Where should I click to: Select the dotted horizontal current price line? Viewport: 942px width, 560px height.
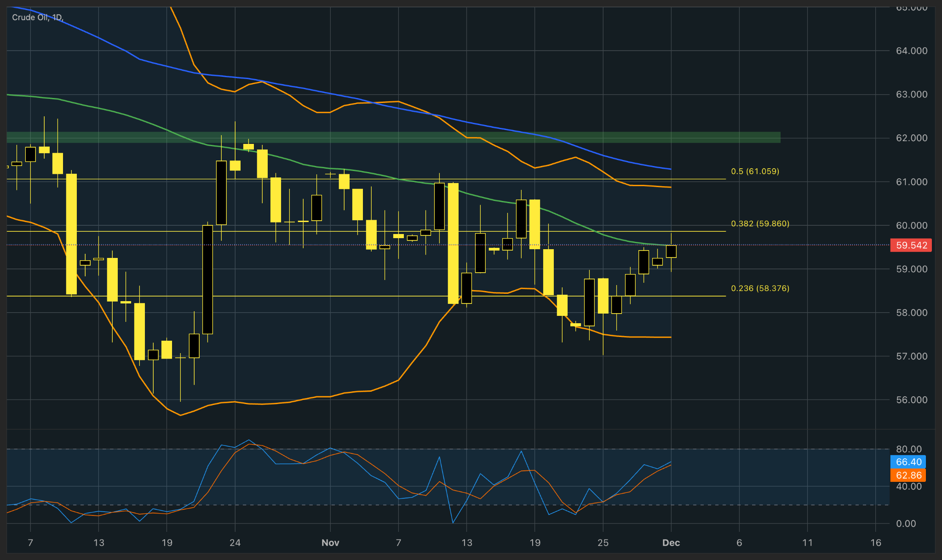click(322, 246)
